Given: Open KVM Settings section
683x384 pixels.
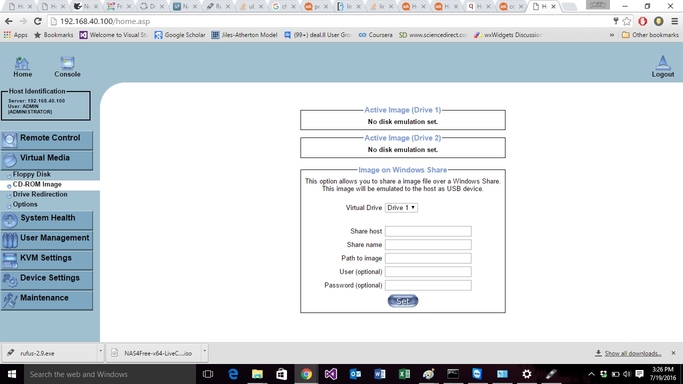Looking at the screenshot, I should click(x=47, y=260).
